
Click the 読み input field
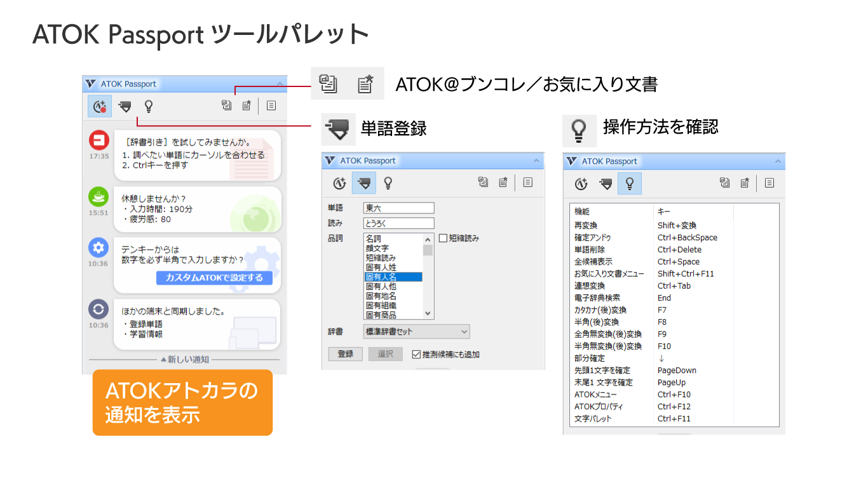[398, 223]
